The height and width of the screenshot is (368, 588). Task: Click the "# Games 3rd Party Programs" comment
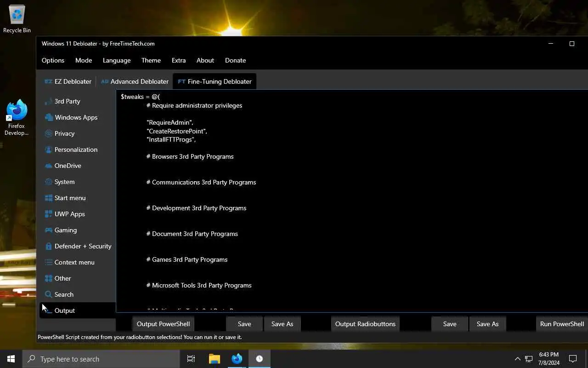[187, 259]
